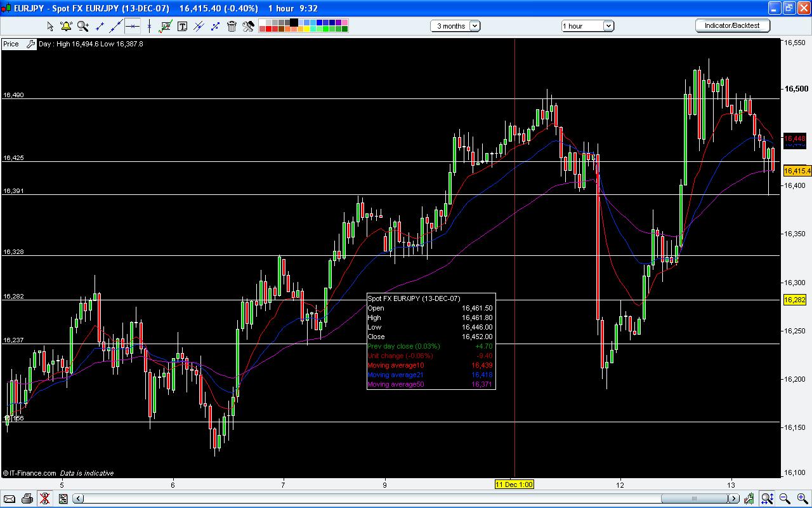This screenshot has width=812, height=508.
Task: Click Moving average21 in the info box
Action: click(x=396, y=375)
